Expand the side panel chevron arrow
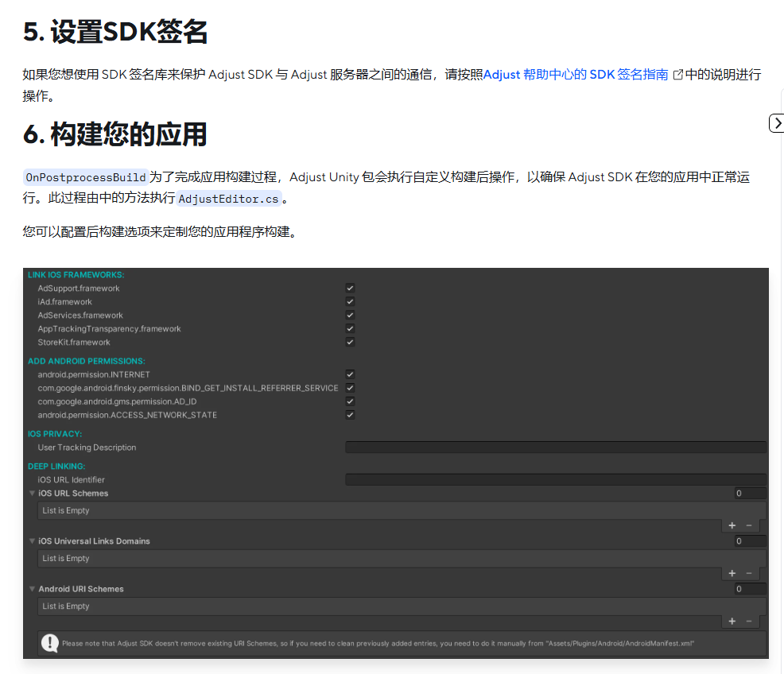This screenshot has height=674, width=784. coord(777,123)
